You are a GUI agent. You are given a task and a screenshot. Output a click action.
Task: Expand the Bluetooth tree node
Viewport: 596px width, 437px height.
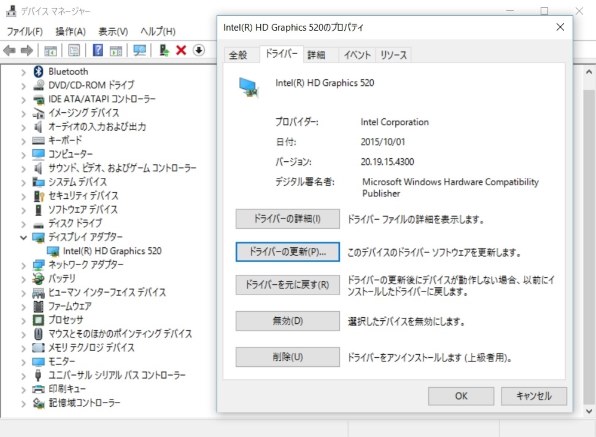pyautogui.click(x=23, y=72)
